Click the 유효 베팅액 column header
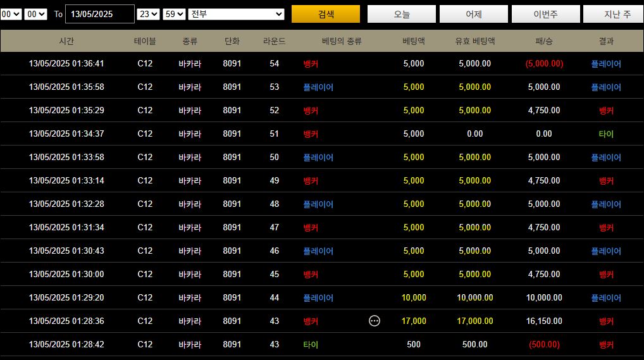This screenshot has width=644, height=360. coord(475,41)
